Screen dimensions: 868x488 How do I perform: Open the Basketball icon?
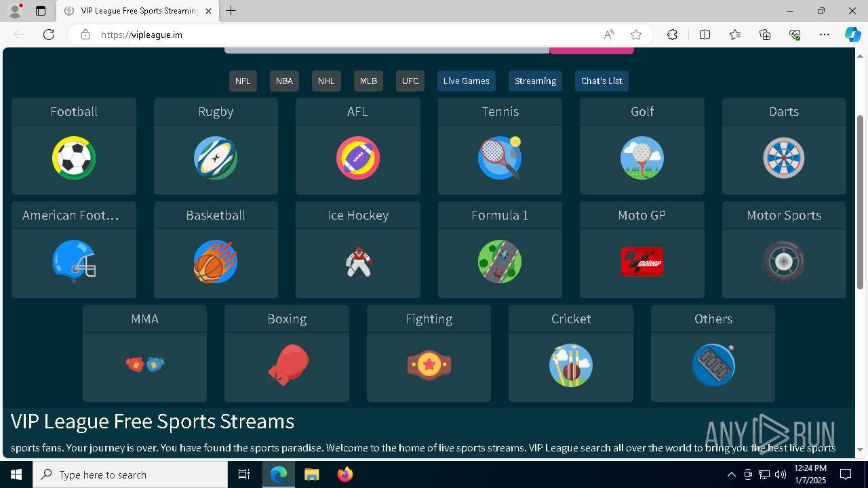tap(216, 262)
